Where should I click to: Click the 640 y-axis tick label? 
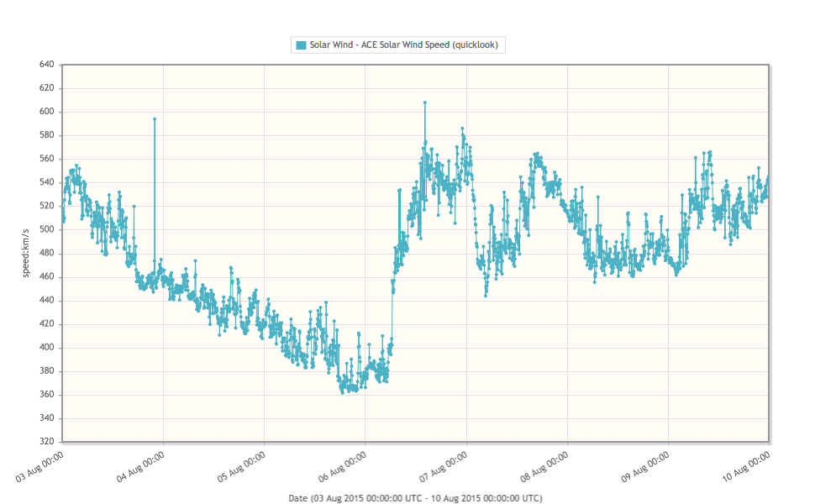46,65
